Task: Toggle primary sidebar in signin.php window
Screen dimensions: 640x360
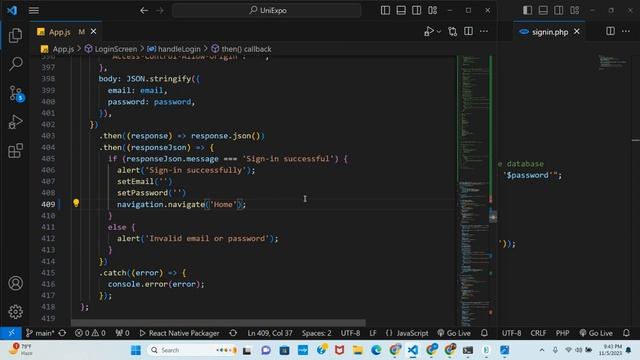Action: tap(527, 10)
